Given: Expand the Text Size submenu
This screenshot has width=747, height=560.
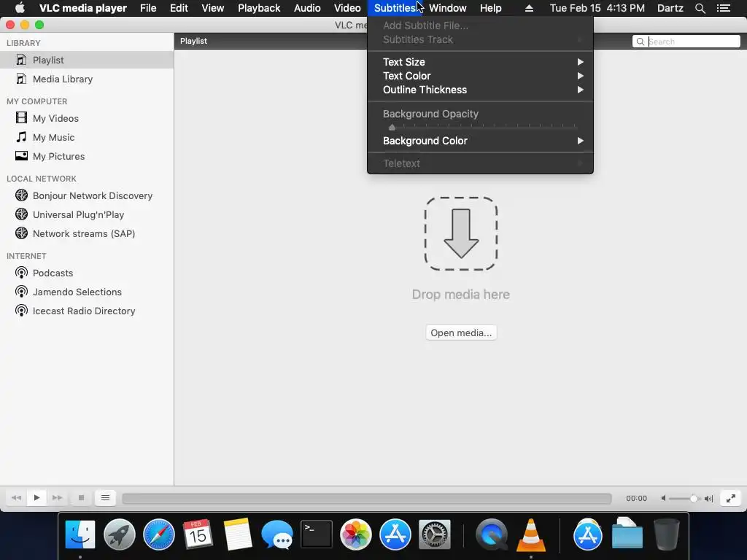Looking at the screenshot, I should (x=480, y=62).
